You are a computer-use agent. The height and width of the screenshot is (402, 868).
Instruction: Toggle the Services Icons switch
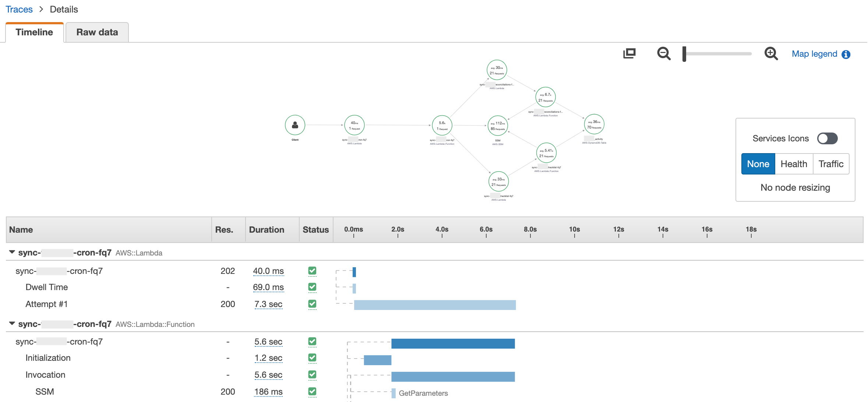[827, 138]
